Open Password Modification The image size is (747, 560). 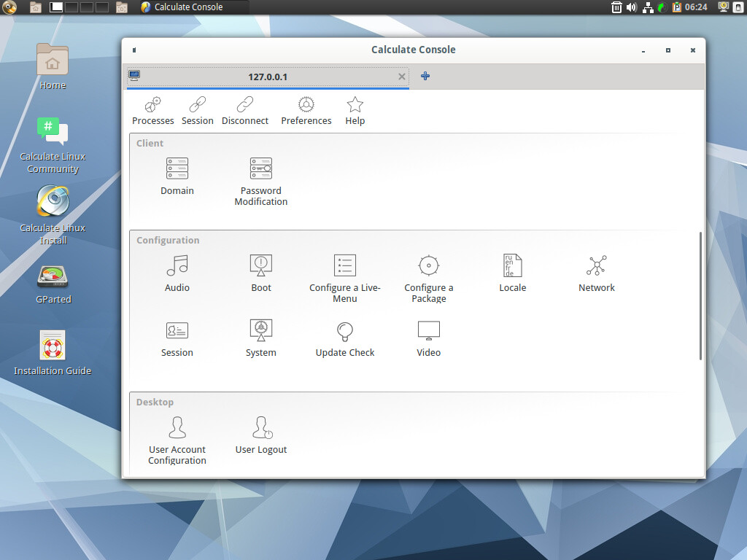pos(261,182)
